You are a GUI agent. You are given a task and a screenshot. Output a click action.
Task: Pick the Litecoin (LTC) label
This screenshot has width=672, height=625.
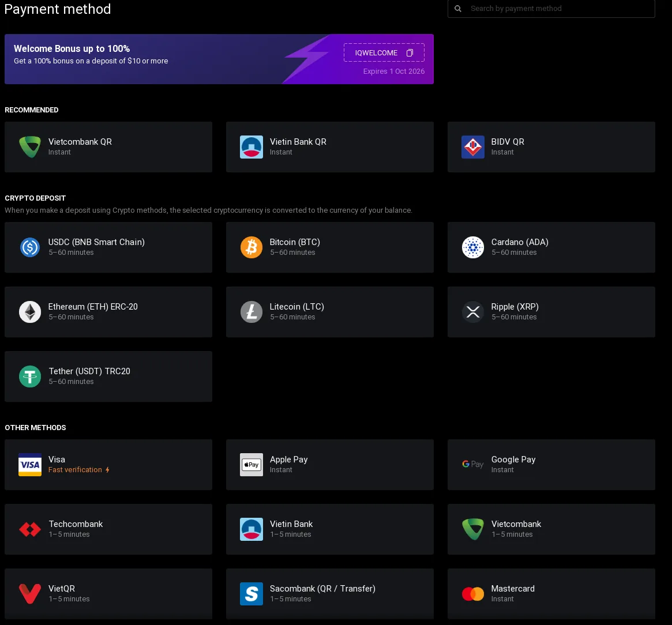(x=297, y=307)
